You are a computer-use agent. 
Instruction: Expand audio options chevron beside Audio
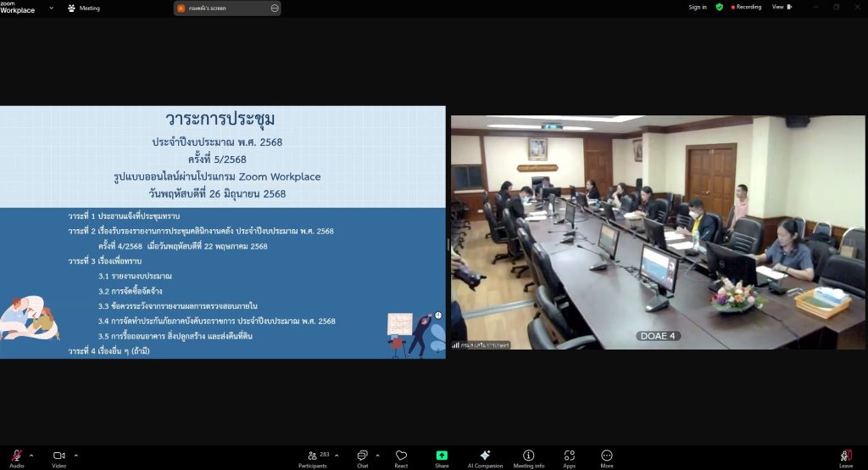click(x=34, y=455)
